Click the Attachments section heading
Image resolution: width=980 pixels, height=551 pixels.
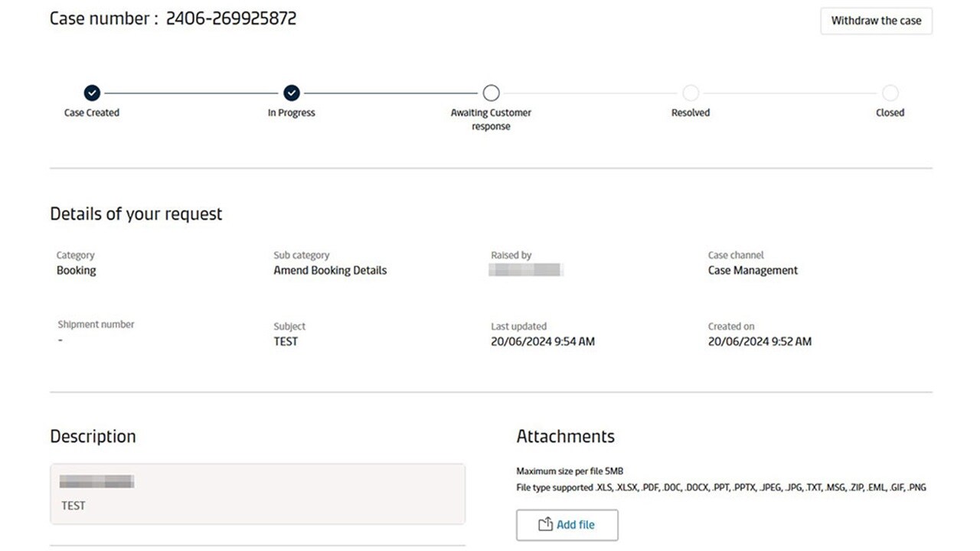(x=565, y=436)
